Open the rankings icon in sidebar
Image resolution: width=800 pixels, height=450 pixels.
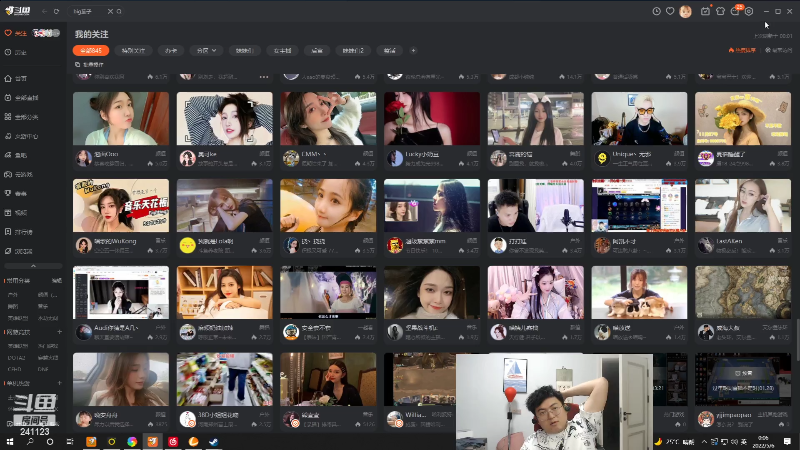[8, 232]
